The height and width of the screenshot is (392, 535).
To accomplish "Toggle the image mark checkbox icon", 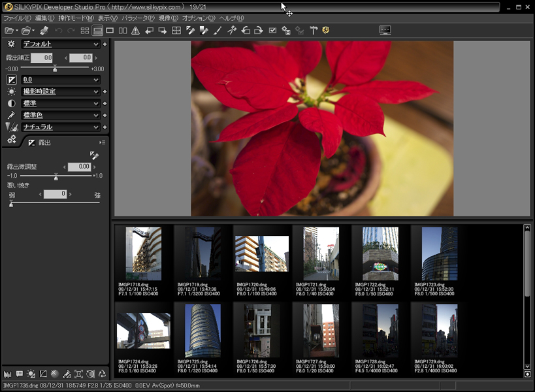I will 273,30.
